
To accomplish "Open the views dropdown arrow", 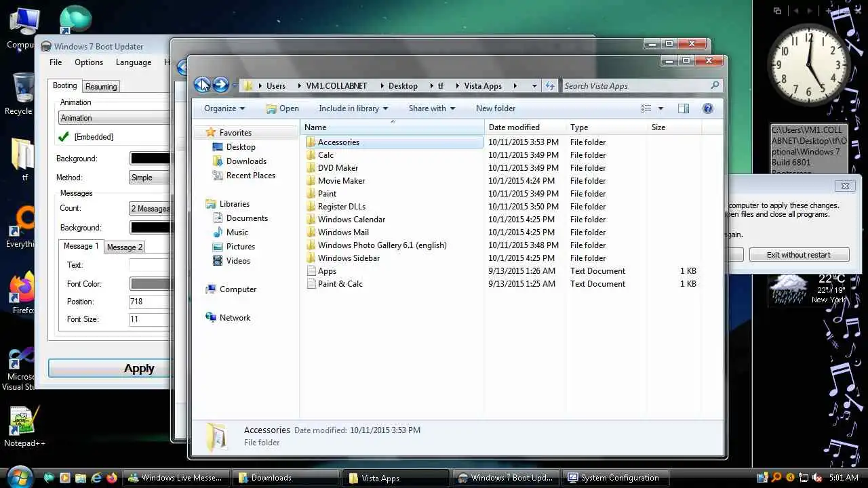I will point(660,108).
